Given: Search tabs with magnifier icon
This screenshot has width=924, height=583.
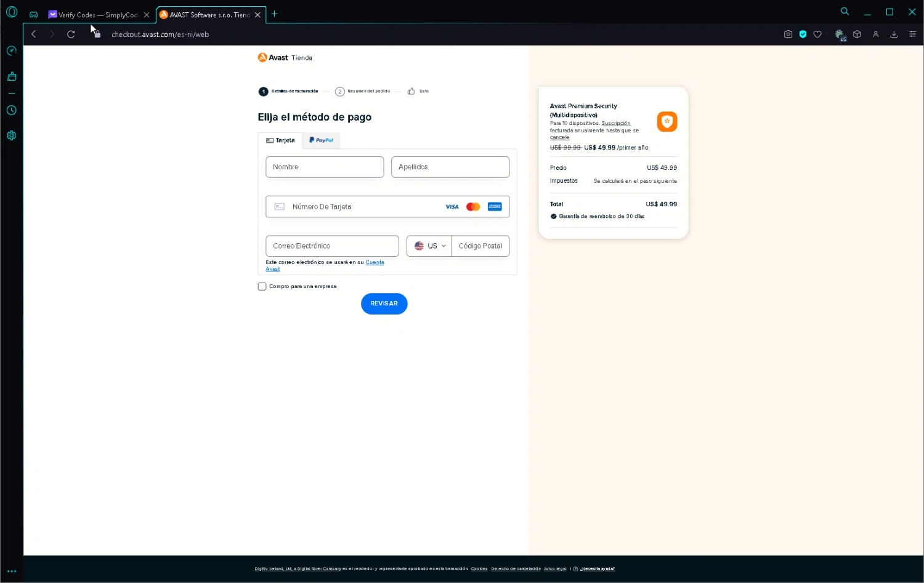Looking at the screenshot, I should pos(845,12).
